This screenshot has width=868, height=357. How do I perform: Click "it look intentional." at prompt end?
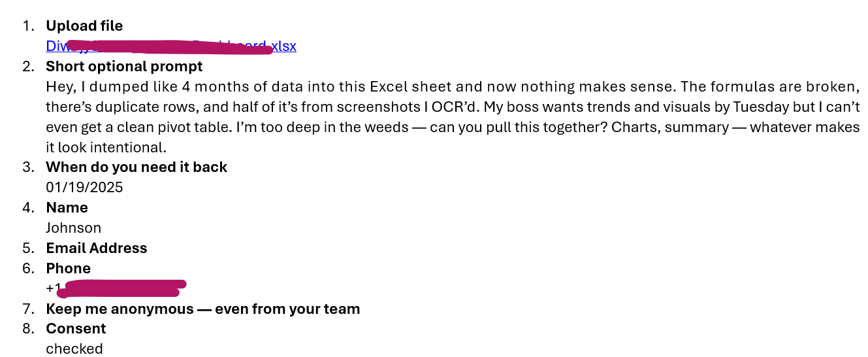[103, 148]
